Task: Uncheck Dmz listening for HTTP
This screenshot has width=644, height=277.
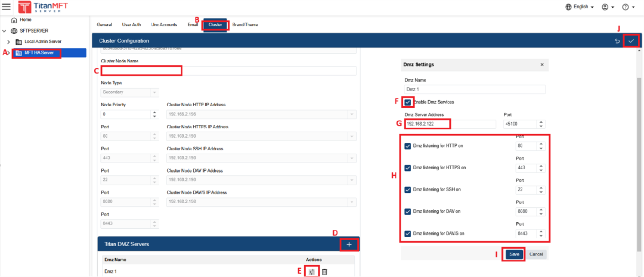Action: 408,146
